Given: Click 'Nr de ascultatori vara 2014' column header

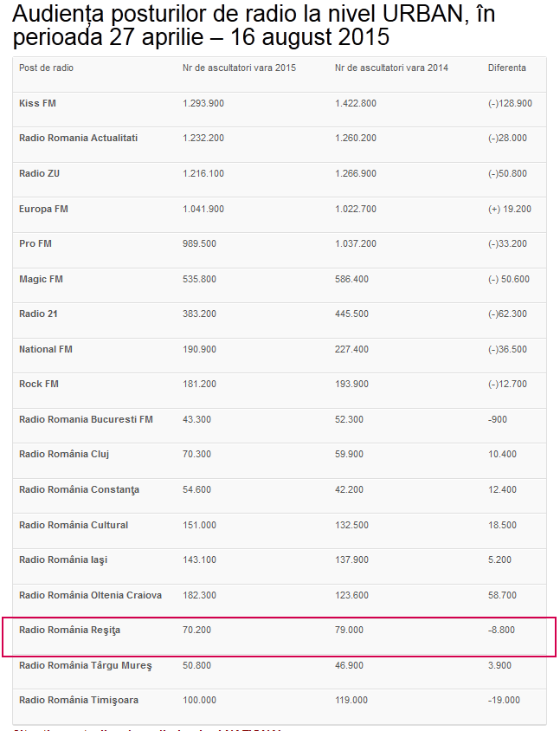Looking at the screenshot, I should click(x=391, y=68).
